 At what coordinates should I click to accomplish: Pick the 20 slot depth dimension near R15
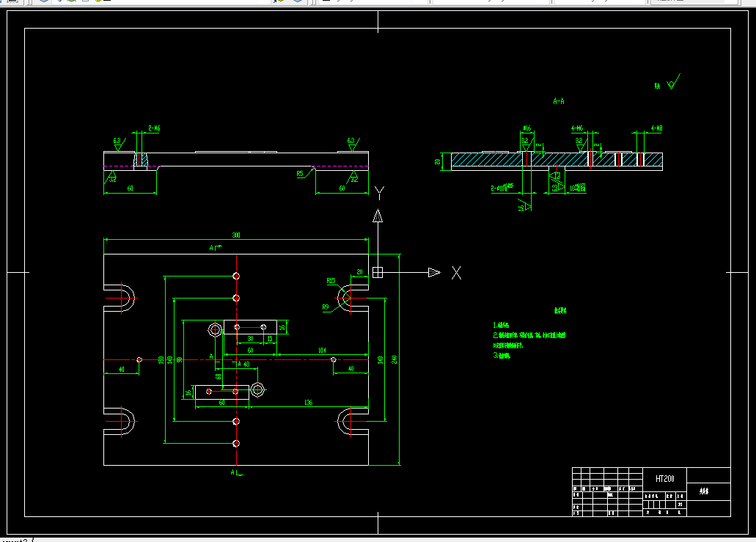(x=360, y=272)
